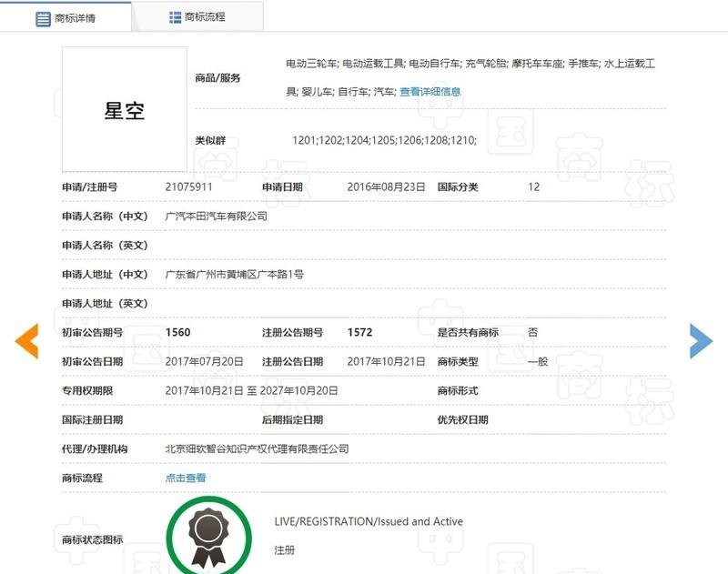This screenshot has width=728, height=574.
Task: Select the registration number 21075911
Action: coord(188,187)
